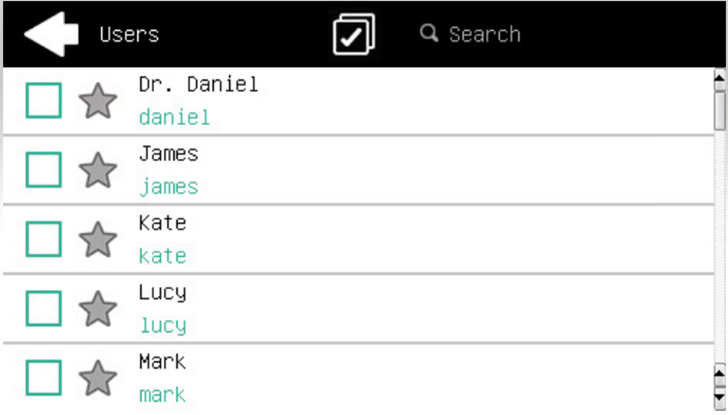Enable the Lucy checkbox
The image size is (728, 415).
(x=43, y=309)
